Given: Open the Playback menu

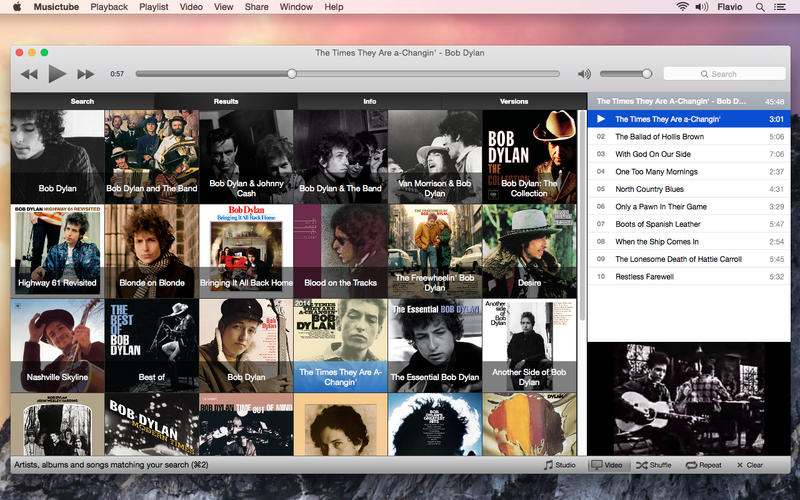Looking at the screenshot, I should [109, 7].
